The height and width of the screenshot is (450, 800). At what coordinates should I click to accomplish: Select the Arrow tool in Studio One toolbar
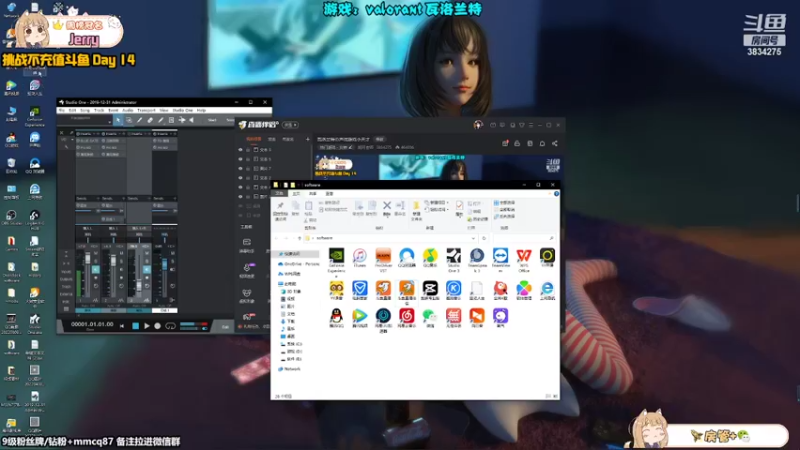click(118, 120)
